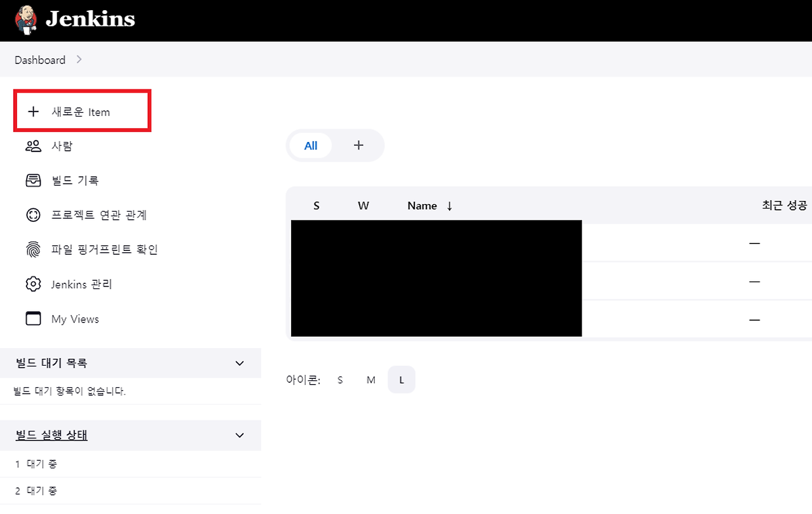Collapse the 빌드 실행 상태 section
Image resolution: width=812 pixels, height=514 pixels.
pos(239,435)
